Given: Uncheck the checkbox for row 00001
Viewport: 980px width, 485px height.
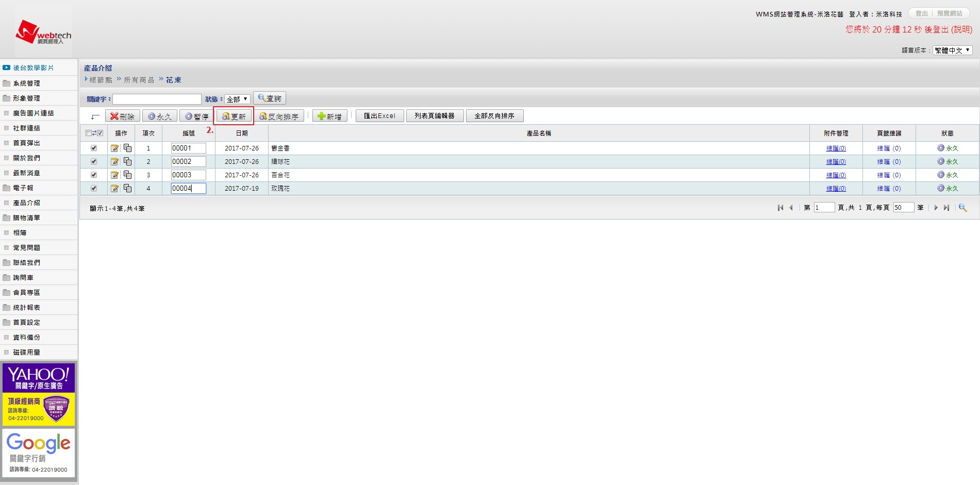Looking at the screenshot, I should click(x=94, y=148).
